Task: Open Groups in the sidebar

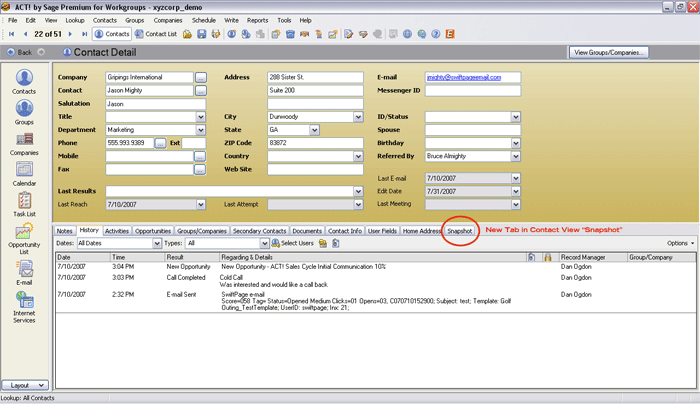Action: point(24,112)
